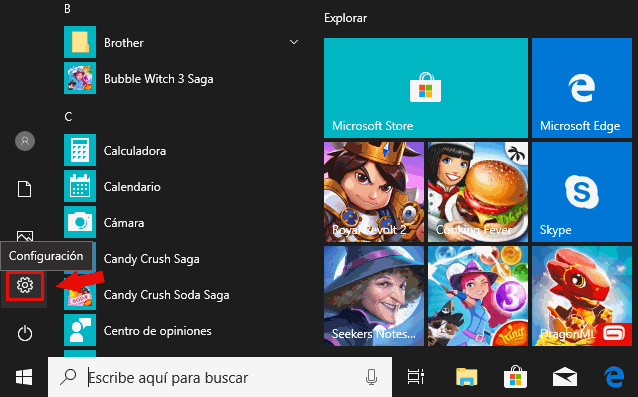Click the search magnifier icon
This screenshot has width=638, height=397.
(x=68, y=377)
